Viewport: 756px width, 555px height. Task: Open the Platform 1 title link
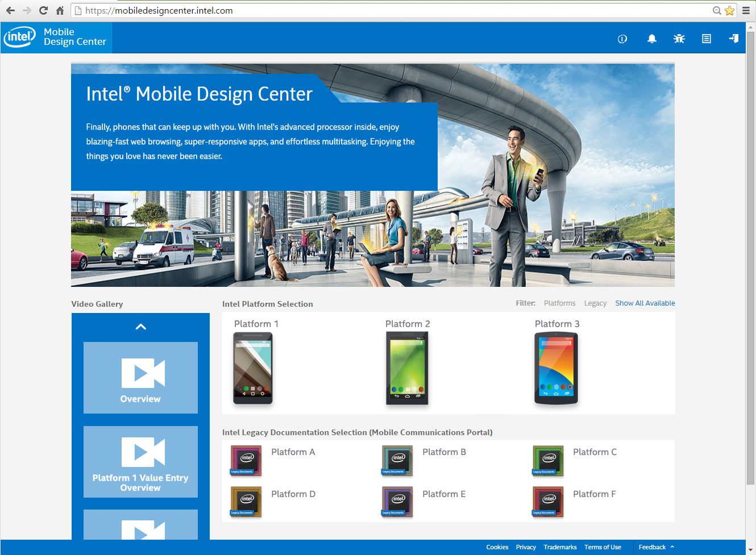click(x=256, y=324)
